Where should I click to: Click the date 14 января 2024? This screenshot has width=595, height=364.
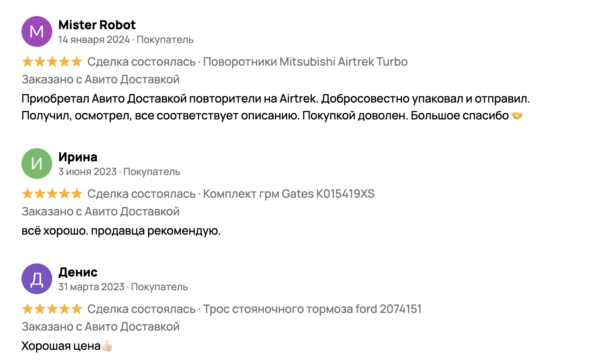coord(94,40)
